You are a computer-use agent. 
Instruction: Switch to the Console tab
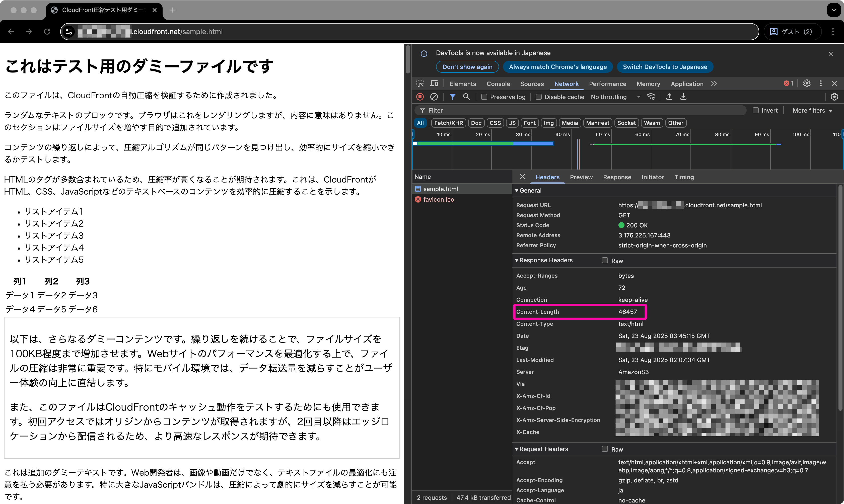point(498,83)
